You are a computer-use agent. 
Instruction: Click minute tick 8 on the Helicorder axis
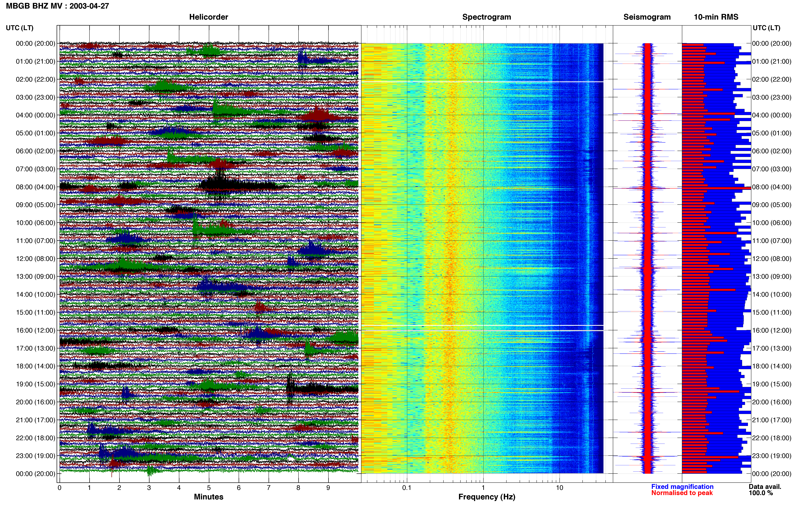tap(298, 488)
